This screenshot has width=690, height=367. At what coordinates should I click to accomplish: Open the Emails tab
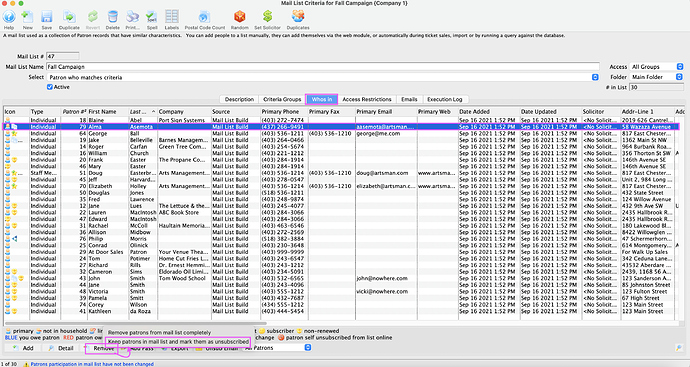tap(409, 99)
